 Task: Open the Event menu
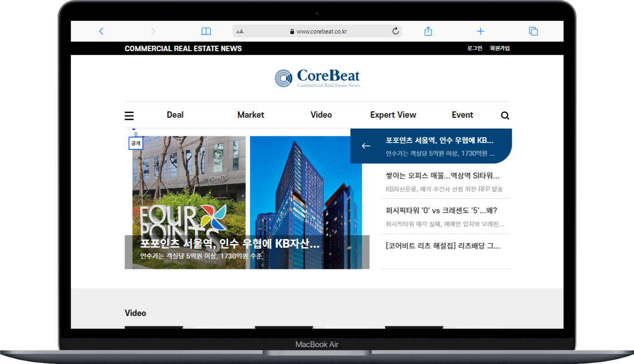click(x=462, y=115)
